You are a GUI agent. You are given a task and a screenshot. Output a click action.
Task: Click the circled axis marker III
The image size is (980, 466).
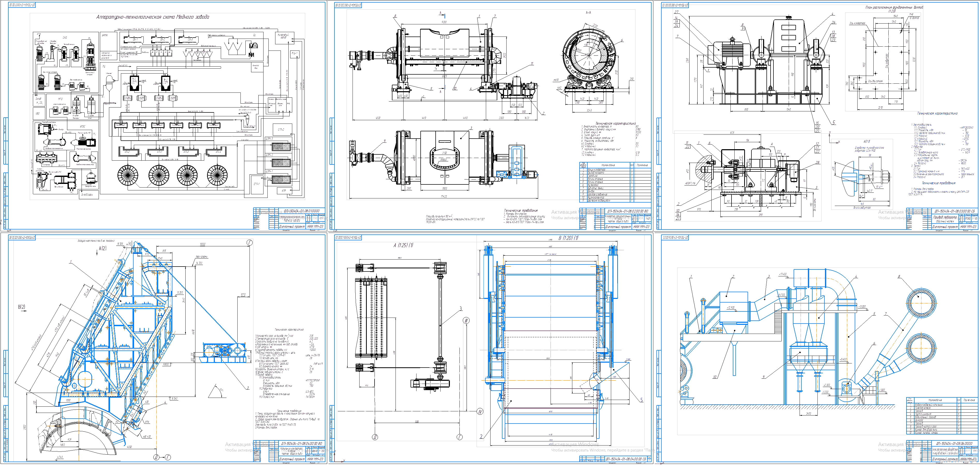pos(466,321)
